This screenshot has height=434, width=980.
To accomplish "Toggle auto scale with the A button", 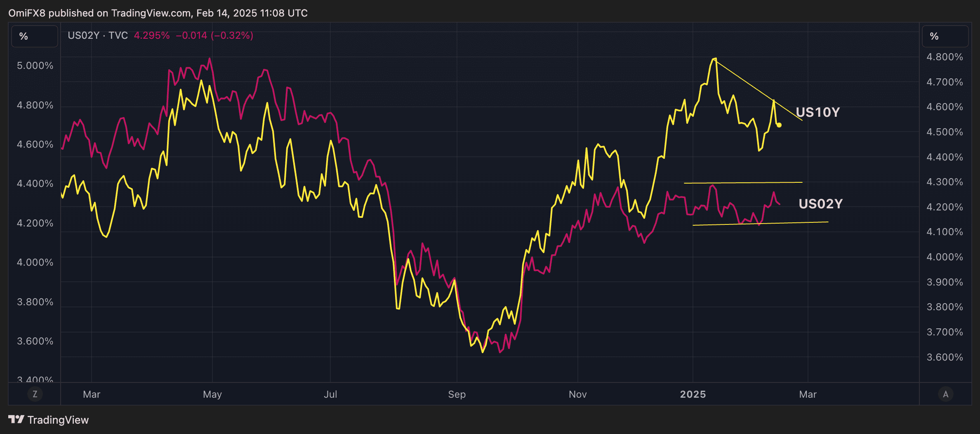I will click(946, 394).
